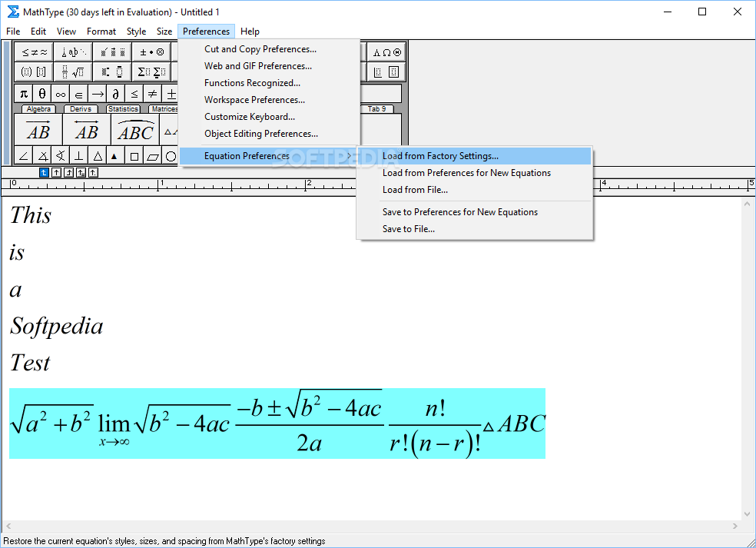Open the fence templates palette (parentheses, brackets)
The height and width of the screenshot is (548, 756).
(34, 72)
